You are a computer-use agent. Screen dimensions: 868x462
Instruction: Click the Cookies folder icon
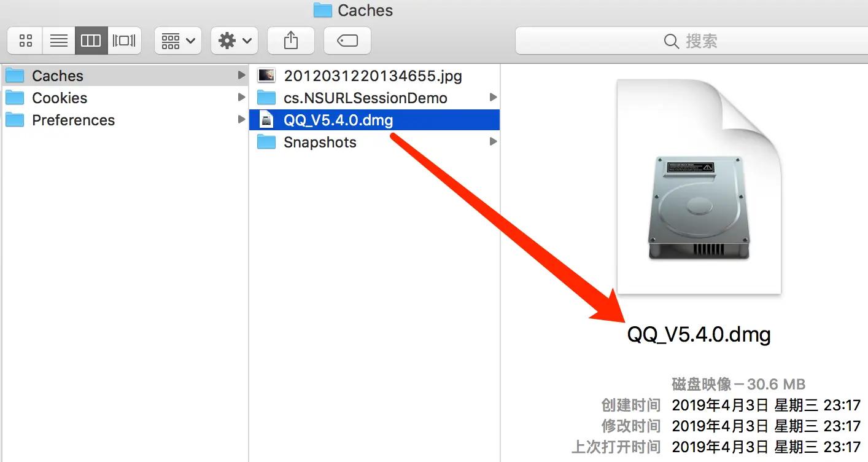[15, 98]
